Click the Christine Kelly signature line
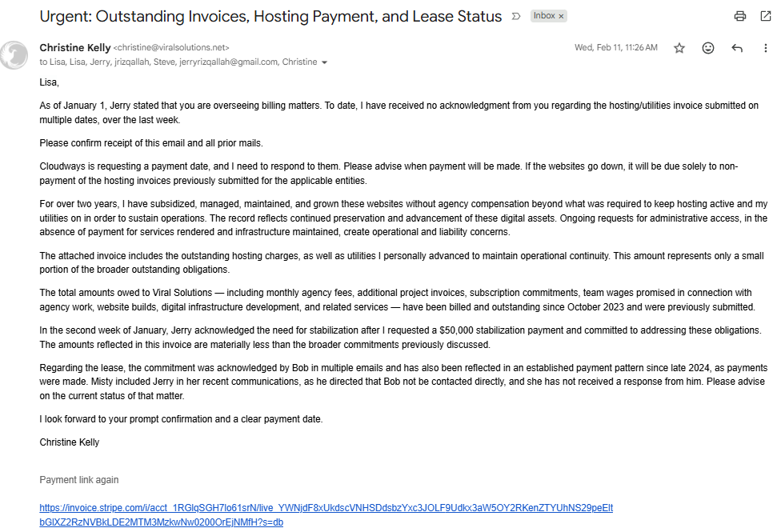Image resolution: width=777 pixels, height=532 pixels. tap(70, 442)
